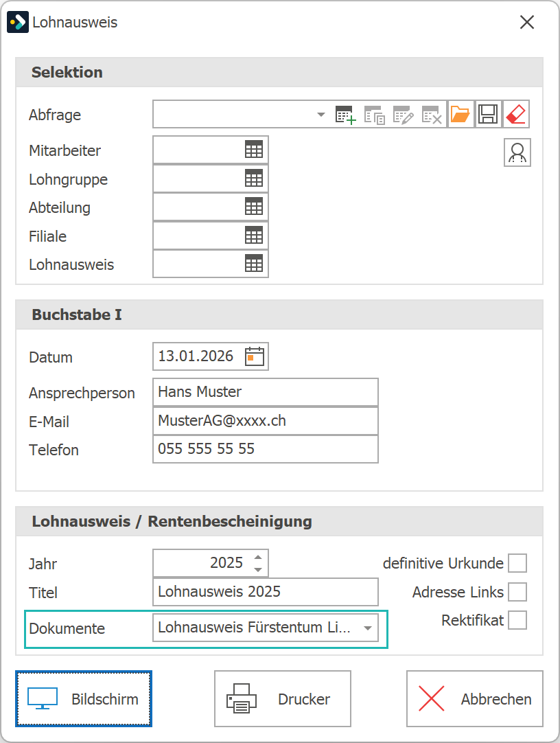
Task: Open Mitarbeiter lookup table icon
Action: 254,150
